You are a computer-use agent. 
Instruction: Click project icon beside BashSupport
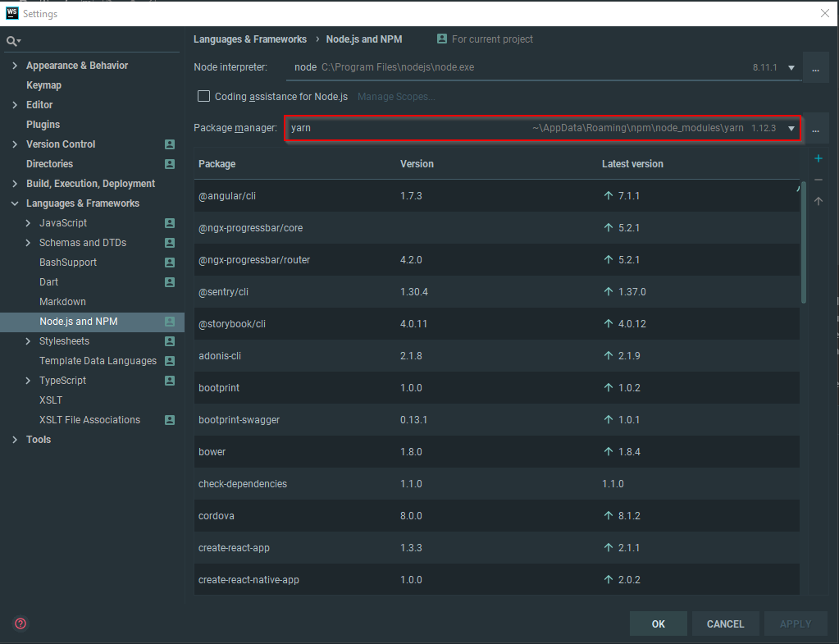click(x=170, y=263)
